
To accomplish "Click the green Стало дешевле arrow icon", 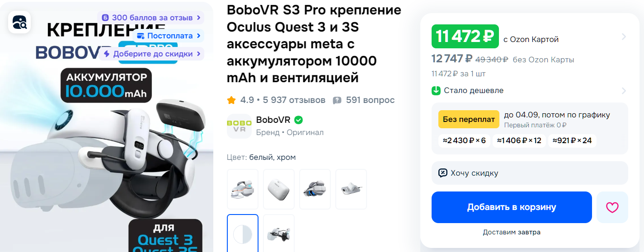I will [436, 91].
